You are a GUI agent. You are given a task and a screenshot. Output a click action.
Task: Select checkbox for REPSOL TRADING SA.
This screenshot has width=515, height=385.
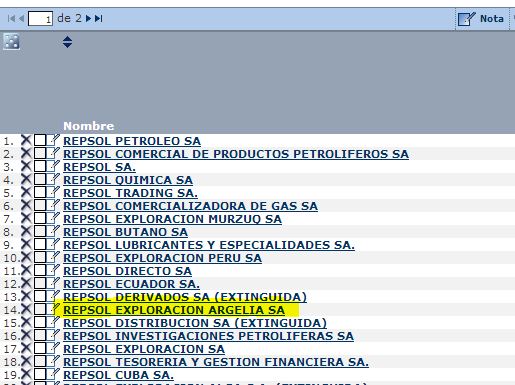coord(40,192)
